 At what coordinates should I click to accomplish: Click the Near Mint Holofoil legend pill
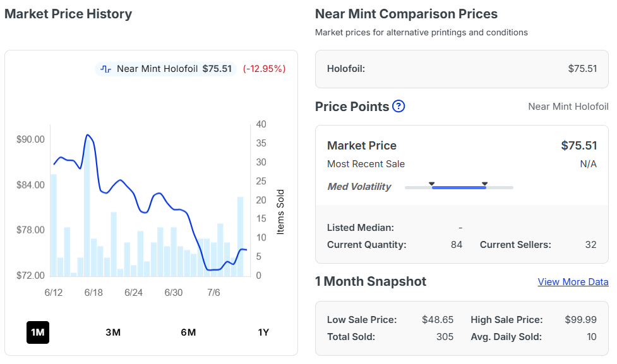[x=165, y=69]
